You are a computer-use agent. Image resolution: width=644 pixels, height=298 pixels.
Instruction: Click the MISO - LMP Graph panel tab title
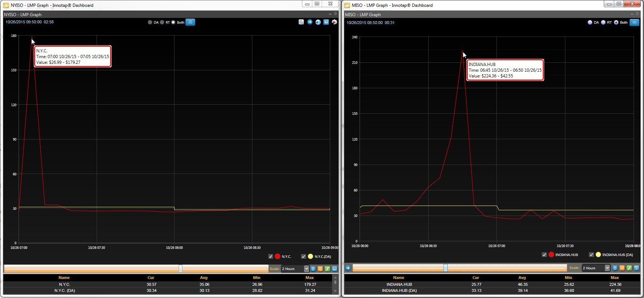[363, 15]
